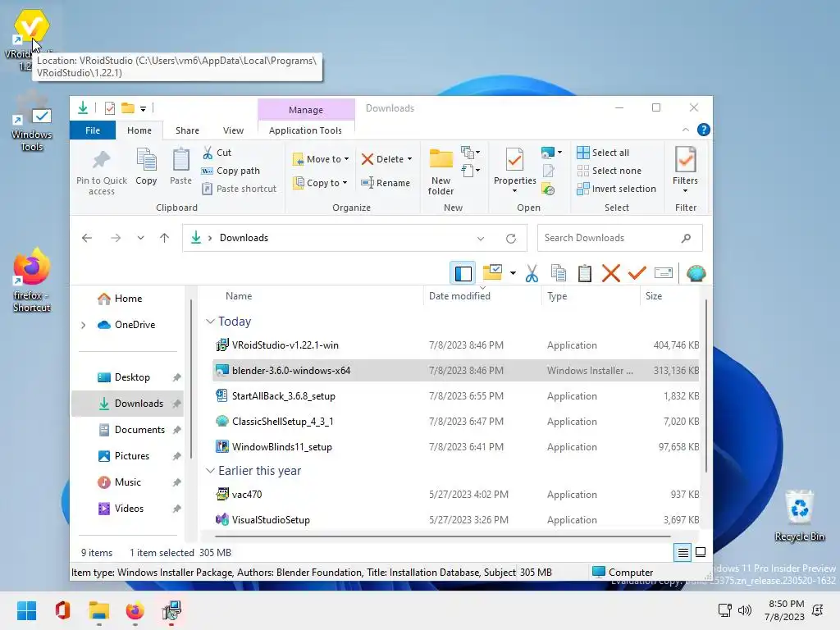Screen dimensions: 840x630
Task: Click the Classic Shell Paste clipboard icon
Action: pyautogui.click(x=584, y=273)
